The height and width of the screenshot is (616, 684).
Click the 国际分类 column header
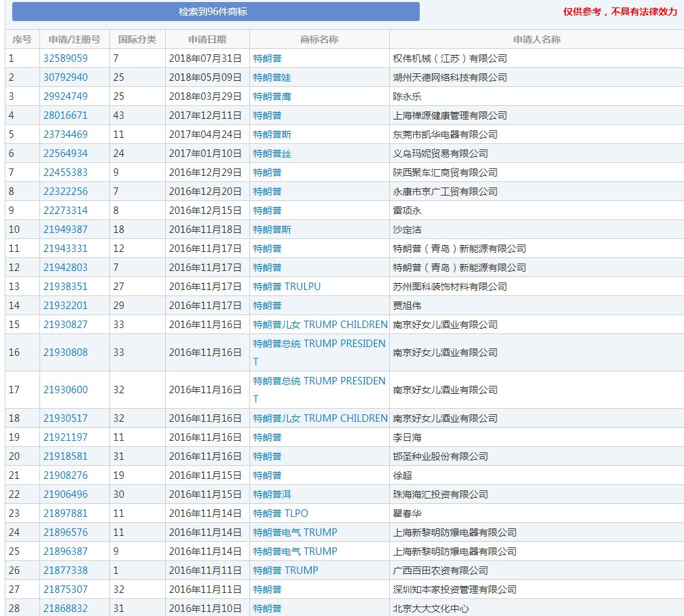click(x=137, y=39)
